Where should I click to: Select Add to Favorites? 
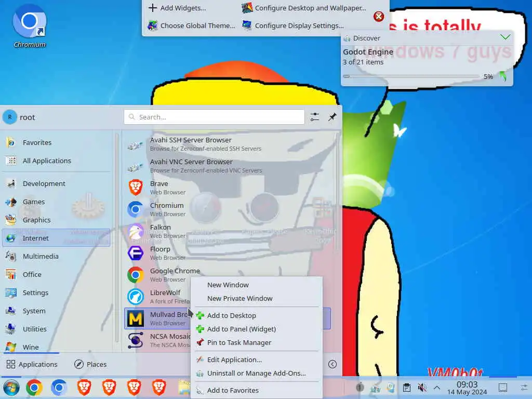coord(257,391)
